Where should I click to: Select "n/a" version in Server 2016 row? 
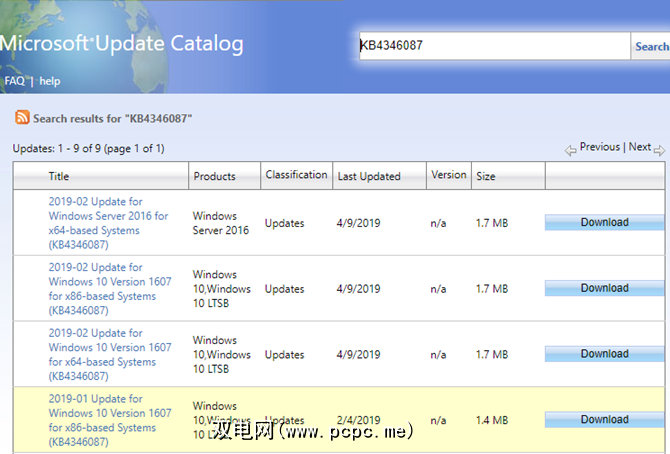tap(438, 223)
